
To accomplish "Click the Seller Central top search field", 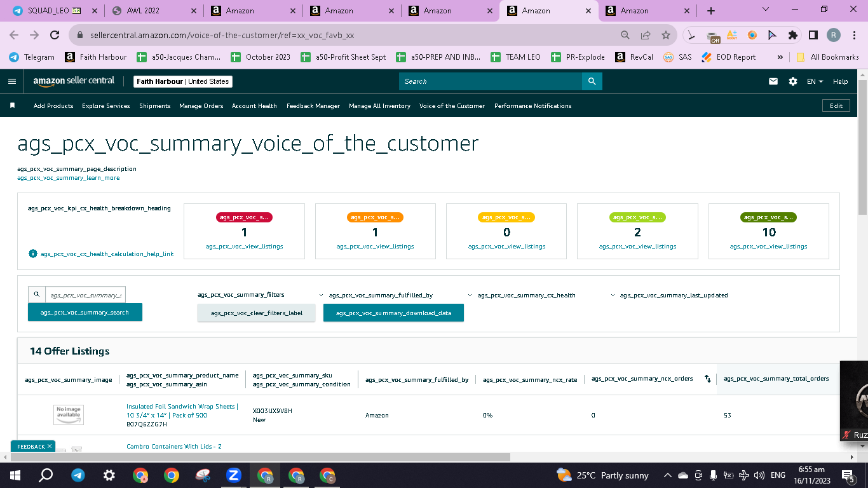I will tap(491, 81).
